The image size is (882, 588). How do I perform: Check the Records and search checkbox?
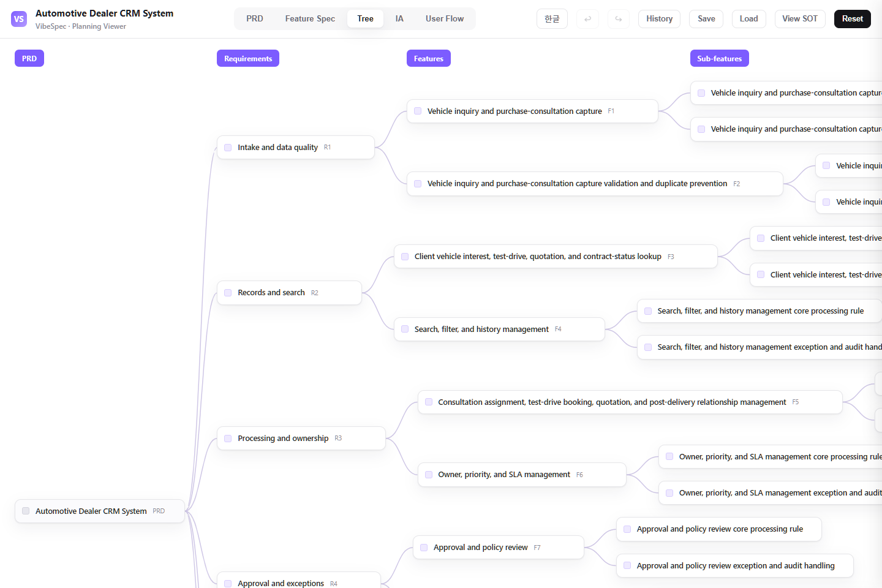(228, 293)
